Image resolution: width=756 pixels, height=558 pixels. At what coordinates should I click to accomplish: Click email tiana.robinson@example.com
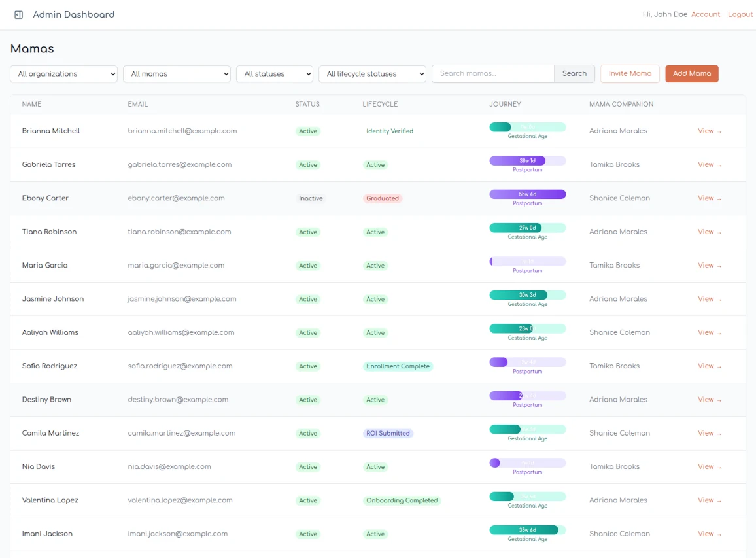179,232
